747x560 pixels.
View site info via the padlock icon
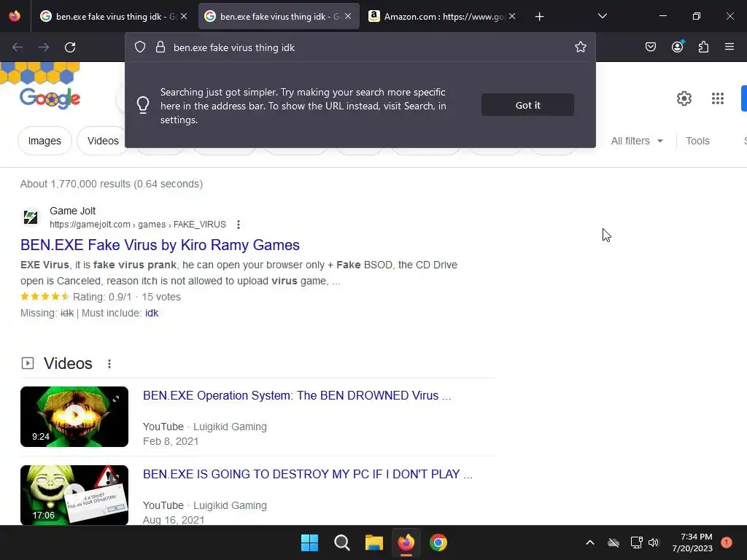point(160,47)
